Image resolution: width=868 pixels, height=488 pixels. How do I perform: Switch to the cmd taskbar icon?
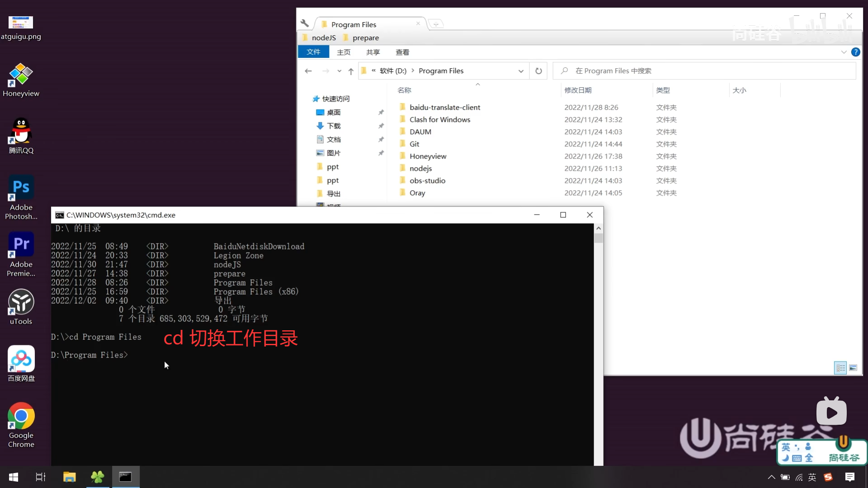[x=125, y=477]
